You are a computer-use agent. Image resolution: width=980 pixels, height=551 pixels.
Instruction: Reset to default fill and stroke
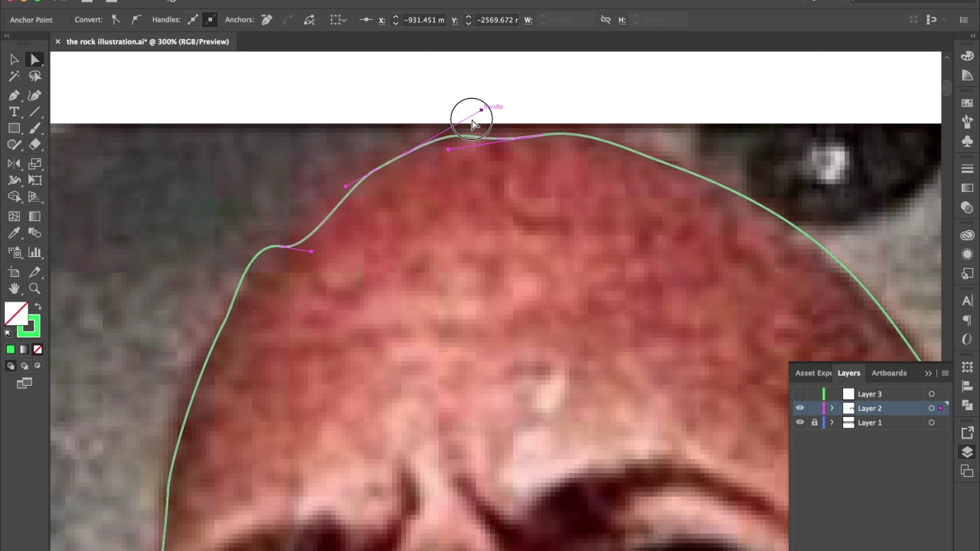8,334
